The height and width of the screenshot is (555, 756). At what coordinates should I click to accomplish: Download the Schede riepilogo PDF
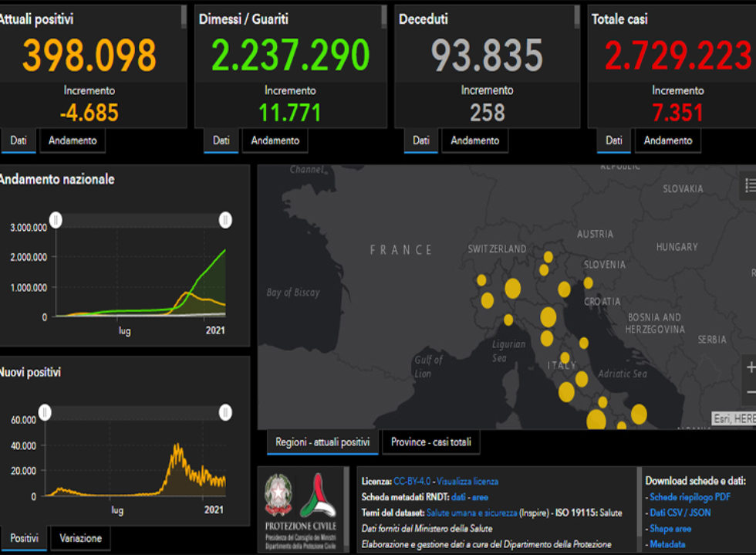(690, 497)
